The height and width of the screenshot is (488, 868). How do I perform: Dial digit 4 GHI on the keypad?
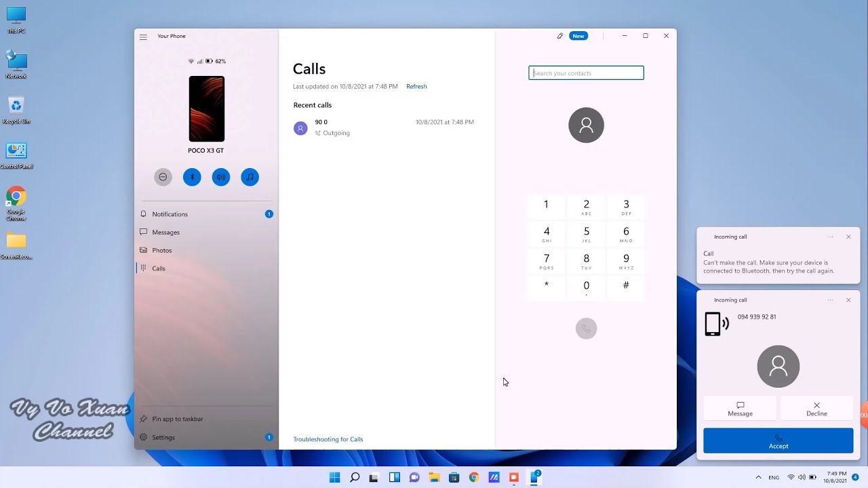(x=546, y=234)
